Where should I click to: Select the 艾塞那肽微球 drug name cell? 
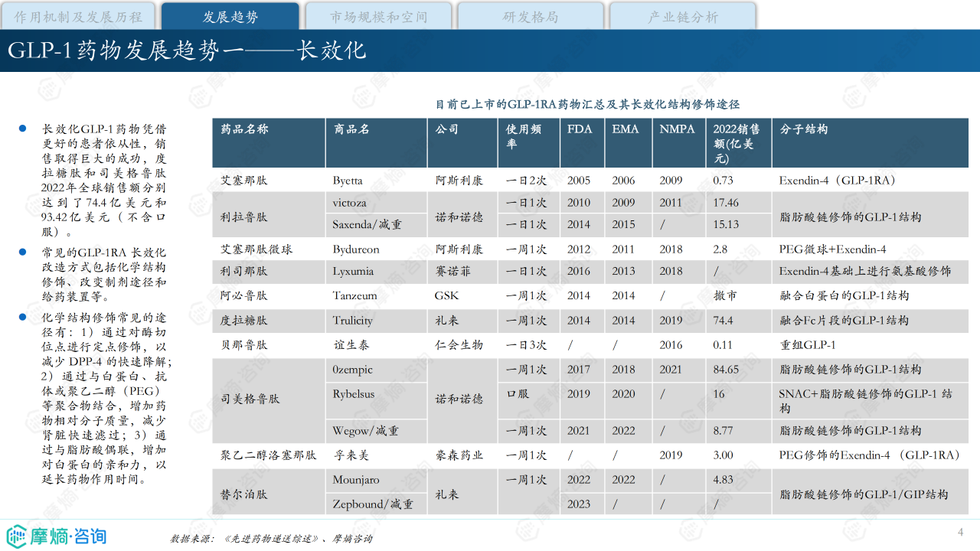pos(269,249)
